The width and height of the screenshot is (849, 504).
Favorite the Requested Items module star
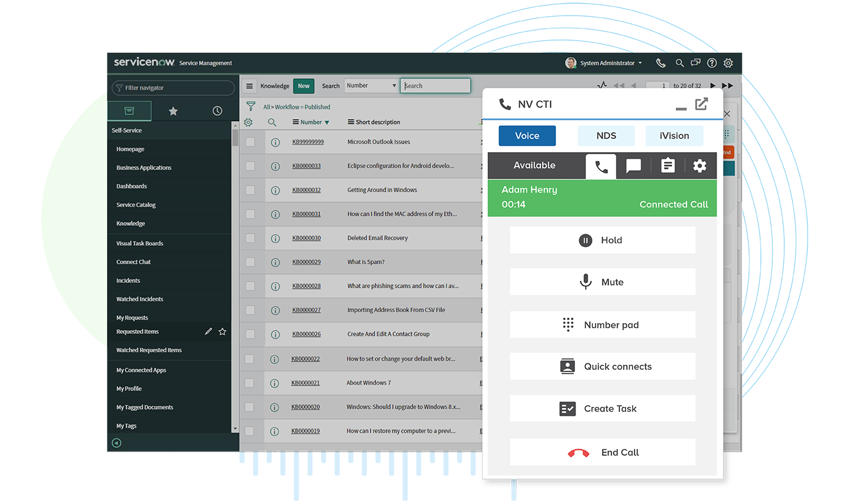222,331
